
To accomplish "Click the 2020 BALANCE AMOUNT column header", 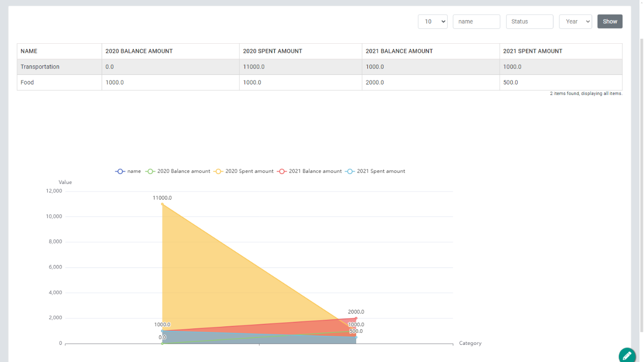I will (139, 51).
